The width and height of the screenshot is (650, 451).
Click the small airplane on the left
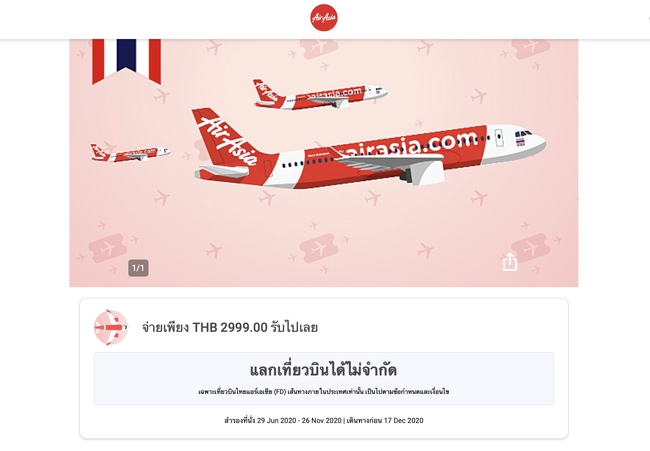coord(130,153)
